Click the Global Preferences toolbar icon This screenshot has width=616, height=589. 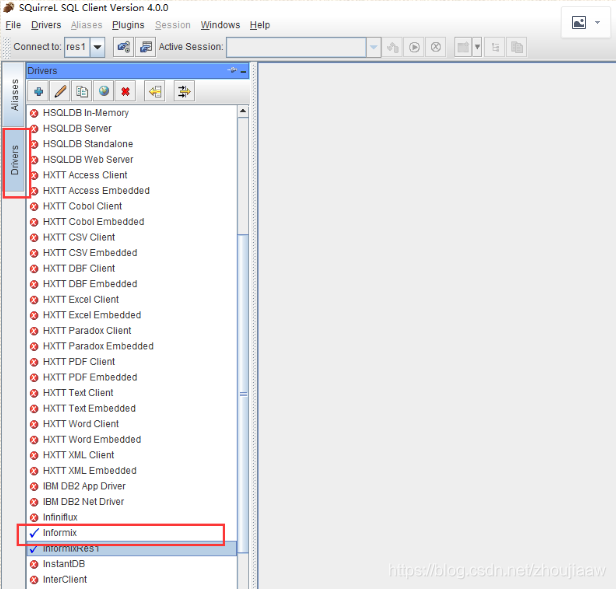(123, 47)
